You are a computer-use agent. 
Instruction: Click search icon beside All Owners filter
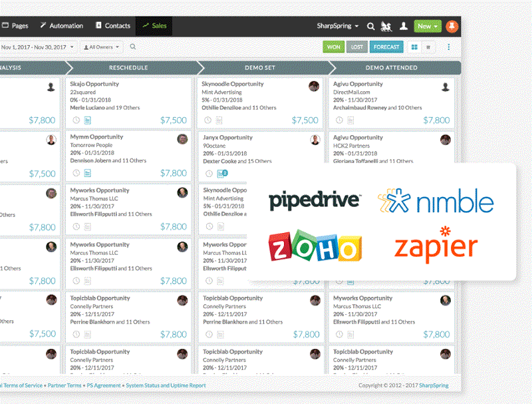coord(133,47)
